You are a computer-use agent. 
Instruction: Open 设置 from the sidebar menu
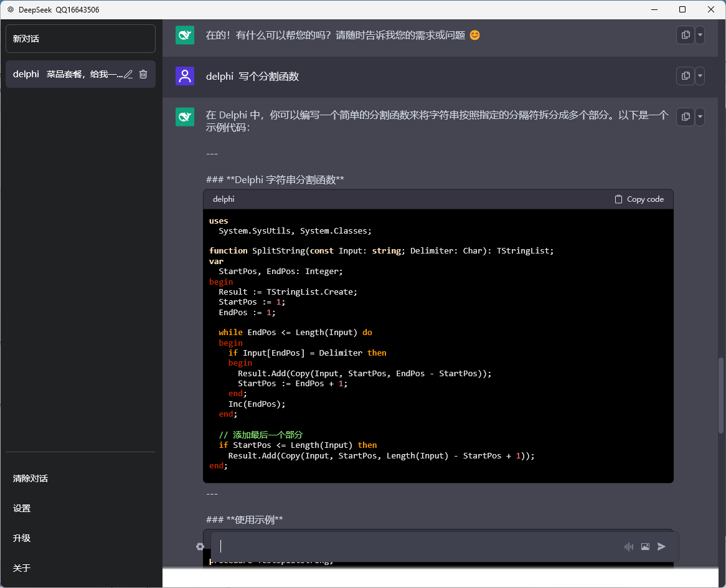tap(21, 508)
